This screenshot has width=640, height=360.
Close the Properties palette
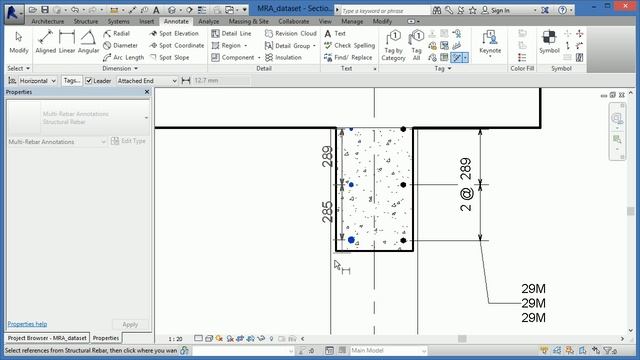coord(147,92)
